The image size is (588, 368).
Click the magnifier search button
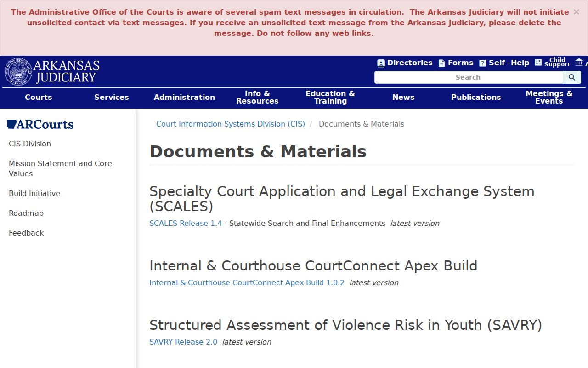[572, 77]
